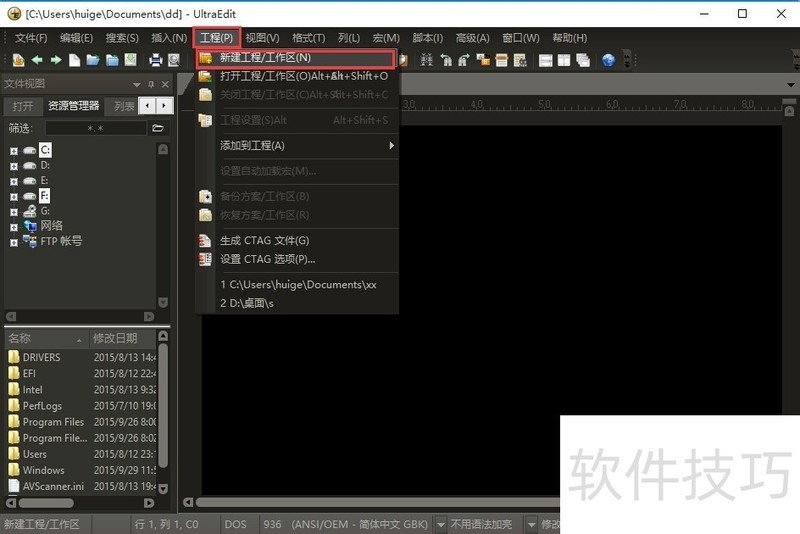This screenshot has height=534, width=800.
Task: Select the DRIVERS folder row
Action: (x=81, y=358)
